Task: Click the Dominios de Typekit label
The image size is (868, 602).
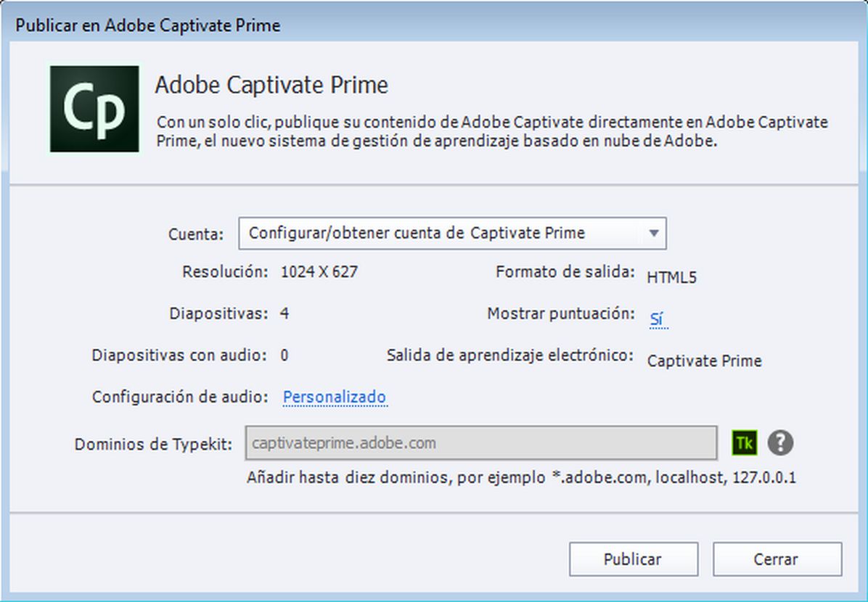Action: point(153,444)
